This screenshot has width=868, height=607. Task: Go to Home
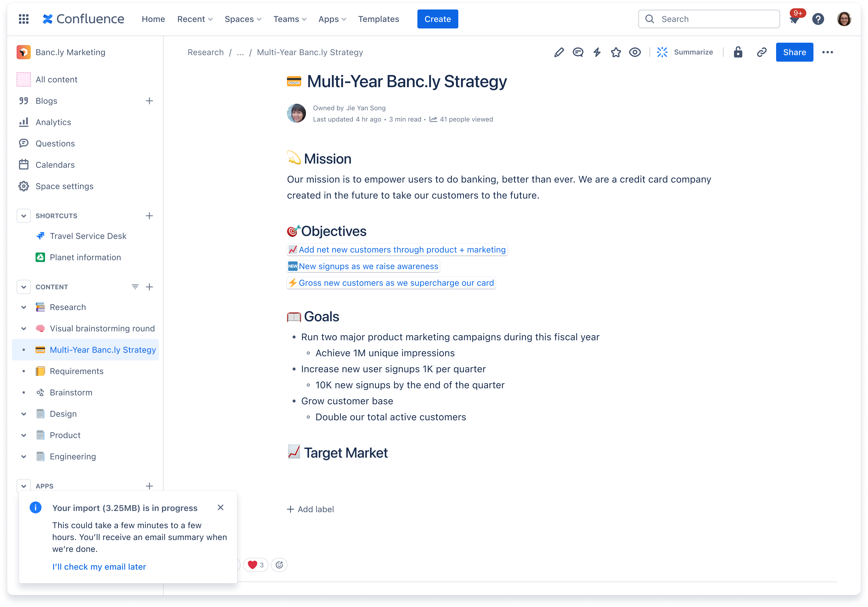153,19
